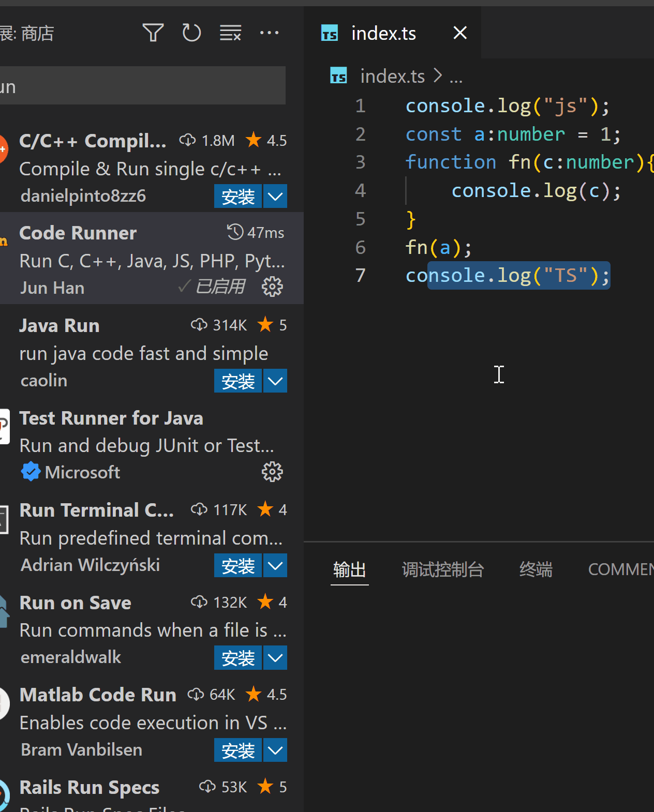Viewport: 654px width, 812px height.
Task: Click the Rails Run Specs download count icon
Action: tap(207, 786)
